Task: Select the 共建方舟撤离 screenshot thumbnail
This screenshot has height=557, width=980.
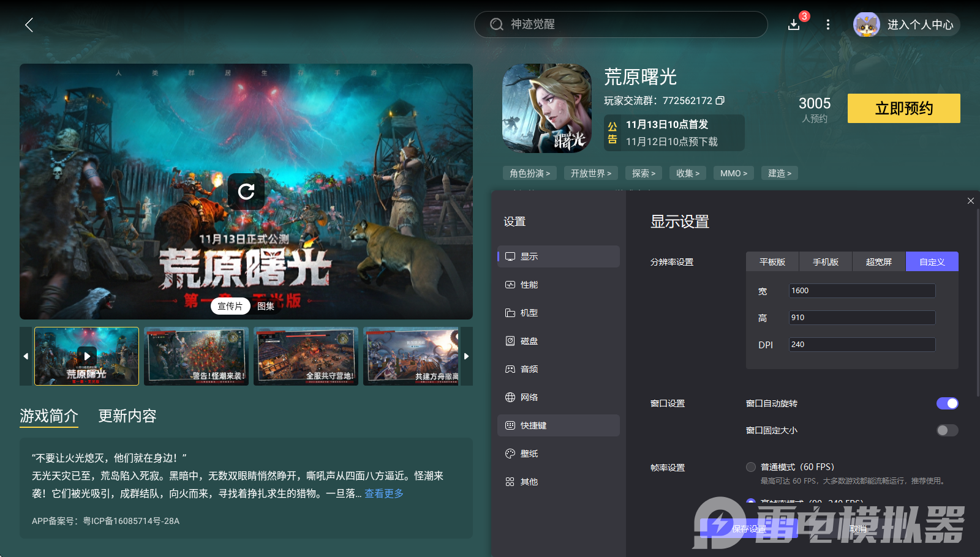Action: [411, 356]
